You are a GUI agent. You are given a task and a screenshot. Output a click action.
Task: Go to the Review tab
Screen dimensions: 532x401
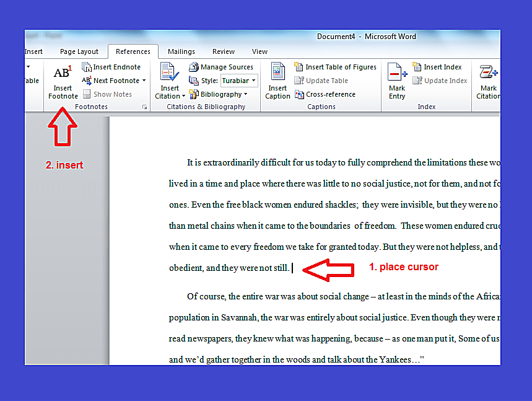(223, 51)
